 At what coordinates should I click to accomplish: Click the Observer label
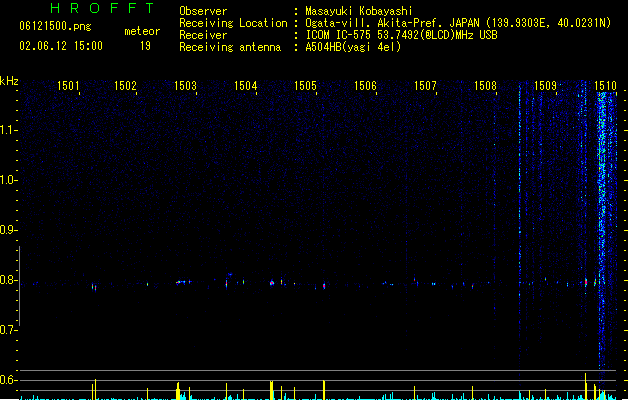[x=203, y=11]
